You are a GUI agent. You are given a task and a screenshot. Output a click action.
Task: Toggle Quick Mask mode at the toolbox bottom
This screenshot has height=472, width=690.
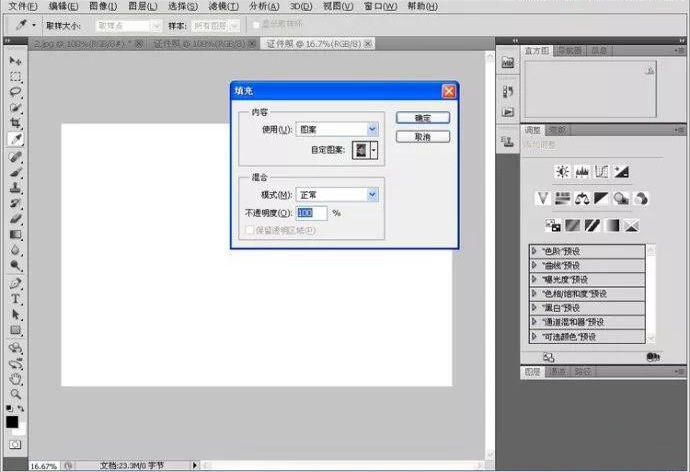pyautogui.click(x=15, y=443)
